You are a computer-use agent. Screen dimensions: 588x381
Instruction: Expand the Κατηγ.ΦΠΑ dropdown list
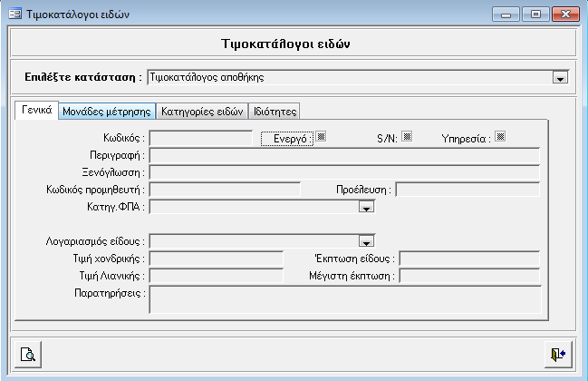[x=366, y=208]
